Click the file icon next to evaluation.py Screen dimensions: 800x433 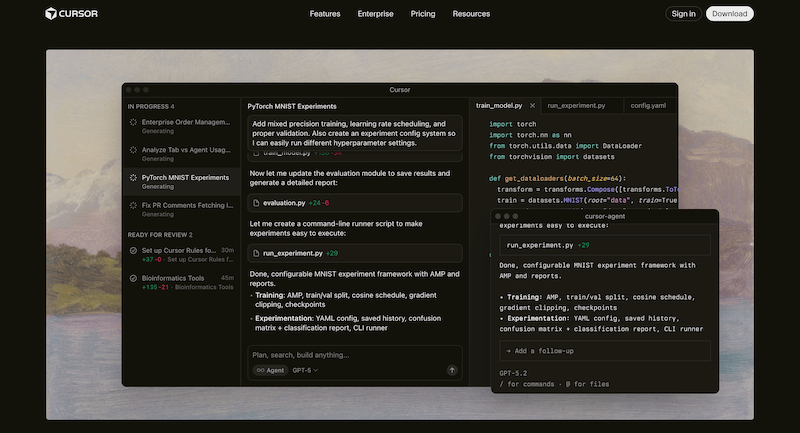[256, 203]
